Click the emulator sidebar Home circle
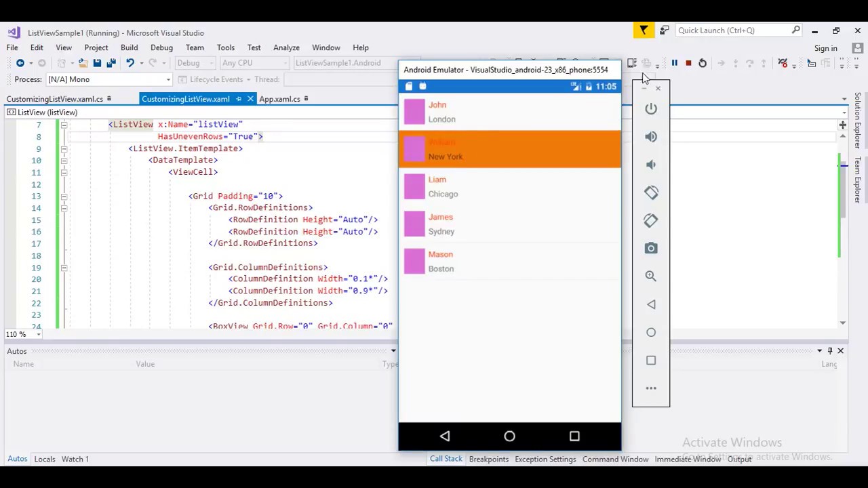The width and height of the screenshot is (868, 488). click(x=651, y=332)
